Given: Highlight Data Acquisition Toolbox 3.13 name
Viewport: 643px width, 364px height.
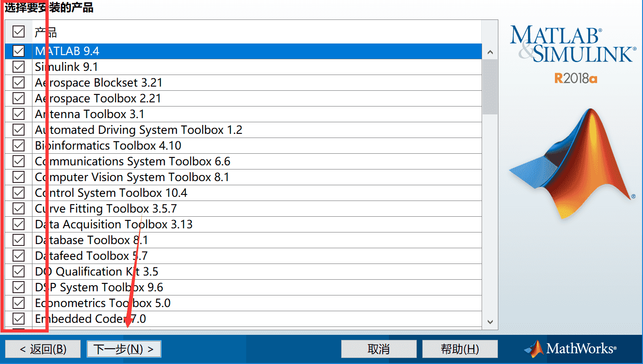Looking at the screenshot, I should click(x=114, y=224).
